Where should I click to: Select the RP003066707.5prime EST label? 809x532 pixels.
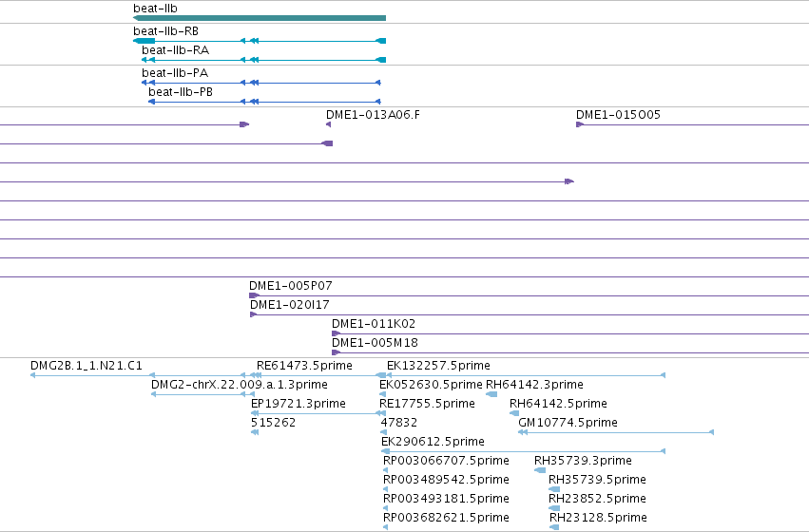coord(446,461)
